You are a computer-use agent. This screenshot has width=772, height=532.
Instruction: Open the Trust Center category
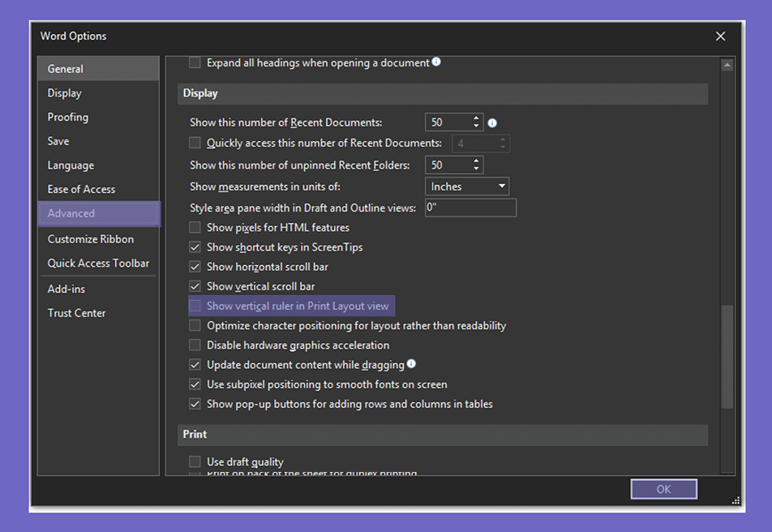pyautogui.click(x=98, y=313)
